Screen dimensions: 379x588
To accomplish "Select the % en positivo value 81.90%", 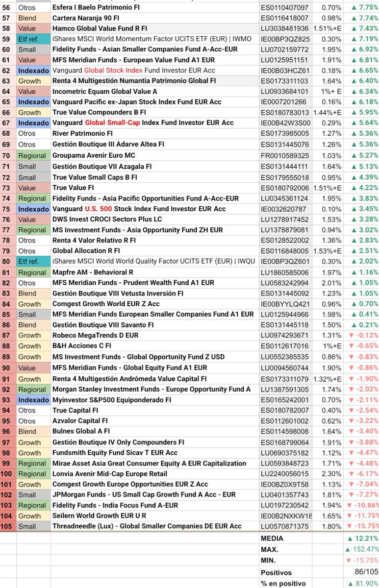I will click(362, 583).
